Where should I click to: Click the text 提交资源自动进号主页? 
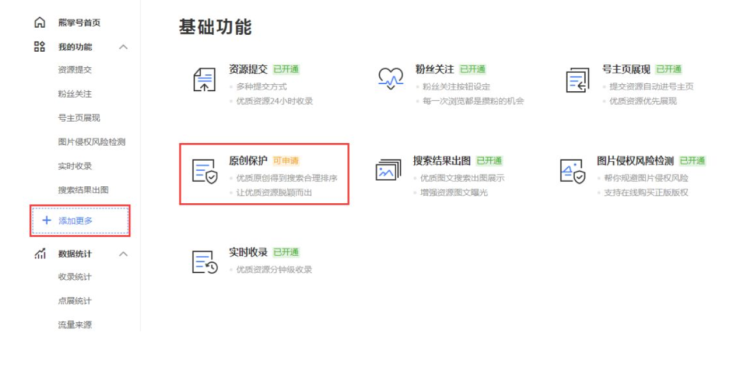pos(651,87)
